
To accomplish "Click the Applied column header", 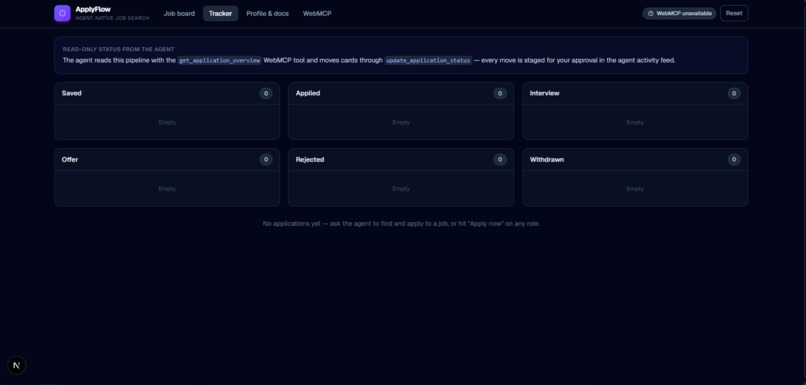I will click(x=308, y=93).
